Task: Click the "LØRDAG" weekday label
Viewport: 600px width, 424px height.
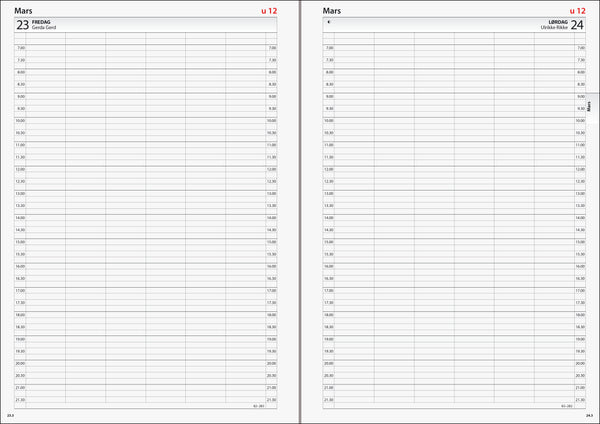Action: point(558,22)
